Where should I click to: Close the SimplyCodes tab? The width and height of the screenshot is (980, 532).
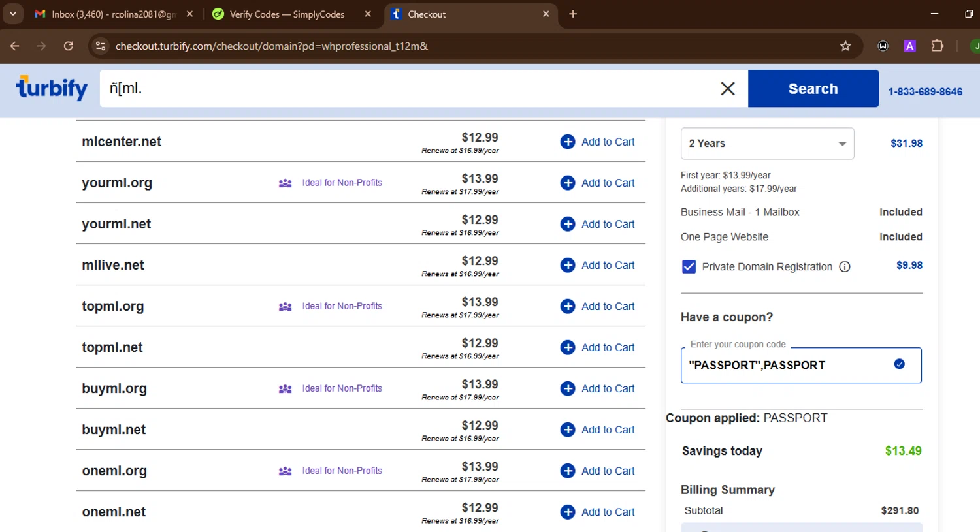click(368, 14)
